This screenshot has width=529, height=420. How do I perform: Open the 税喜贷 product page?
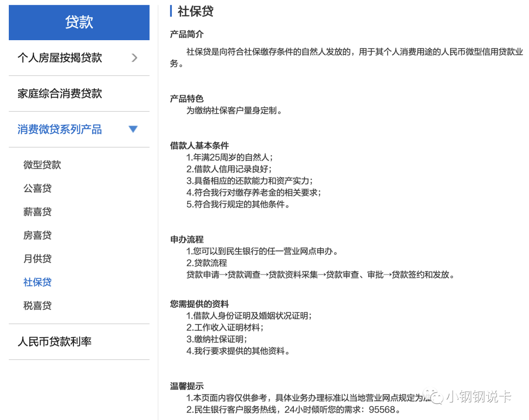(38, 305)
